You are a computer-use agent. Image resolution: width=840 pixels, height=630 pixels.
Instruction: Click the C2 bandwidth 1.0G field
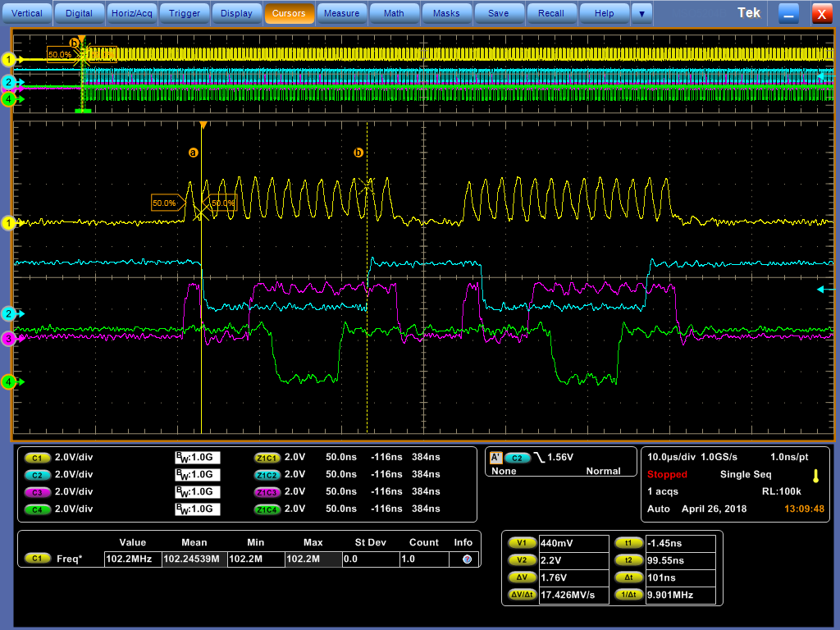coord(198,475)
